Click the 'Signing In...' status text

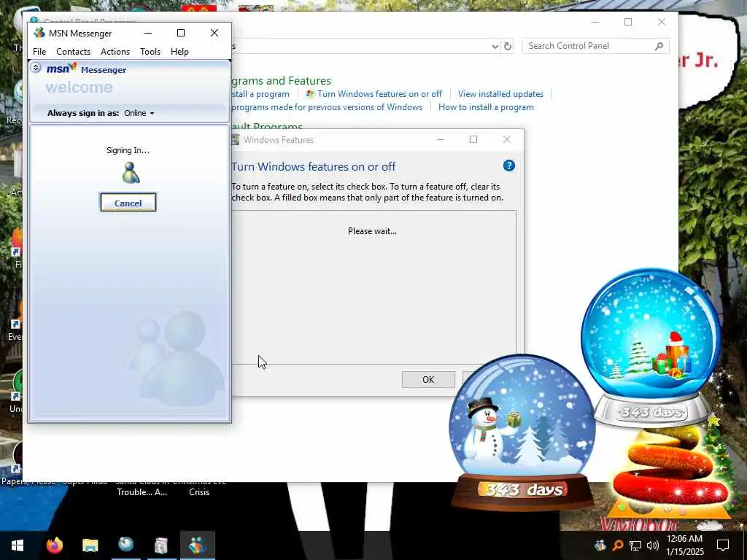tap(128, 150)
